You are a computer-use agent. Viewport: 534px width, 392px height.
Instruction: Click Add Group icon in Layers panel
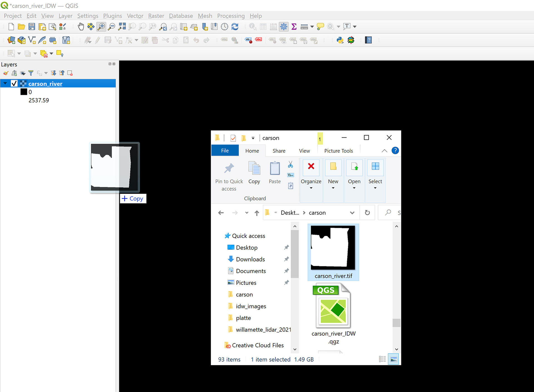14,73
